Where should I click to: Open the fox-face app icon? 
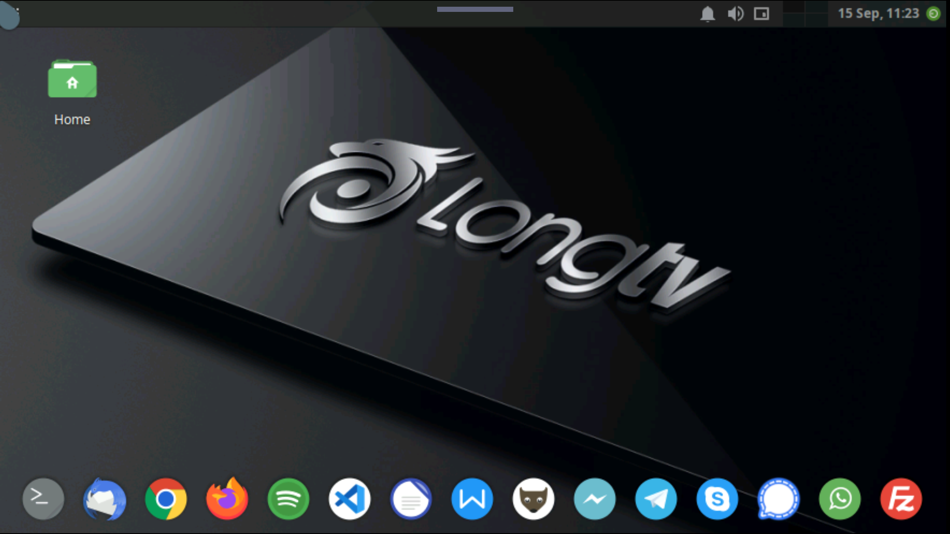(x=533, y=499)
